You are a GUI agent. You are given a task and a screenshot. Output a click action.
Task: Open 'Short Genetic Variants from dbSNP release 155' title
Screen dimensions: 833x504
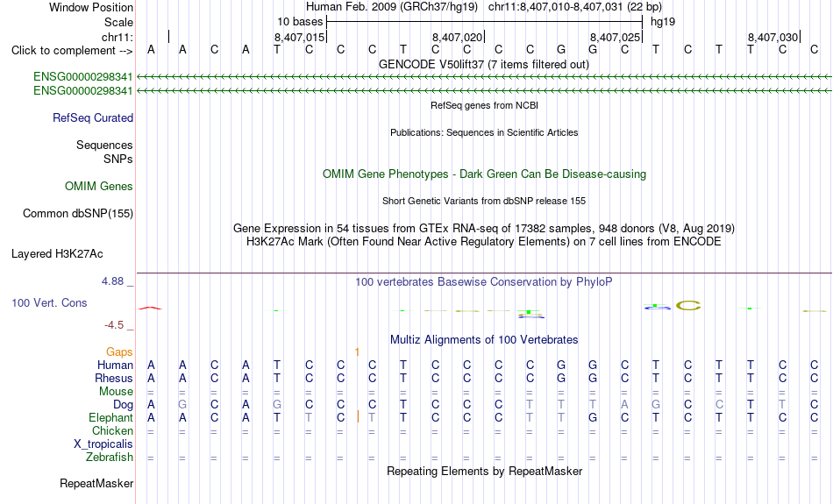[x=484, y=201]
